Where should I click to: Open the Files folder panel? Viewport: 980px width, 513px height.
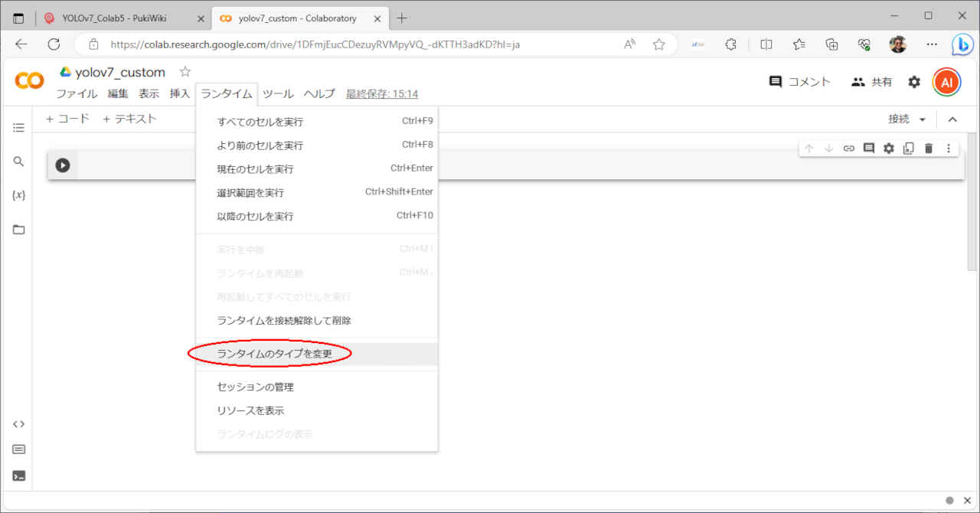pyautogui.click(x=19, y=230)
